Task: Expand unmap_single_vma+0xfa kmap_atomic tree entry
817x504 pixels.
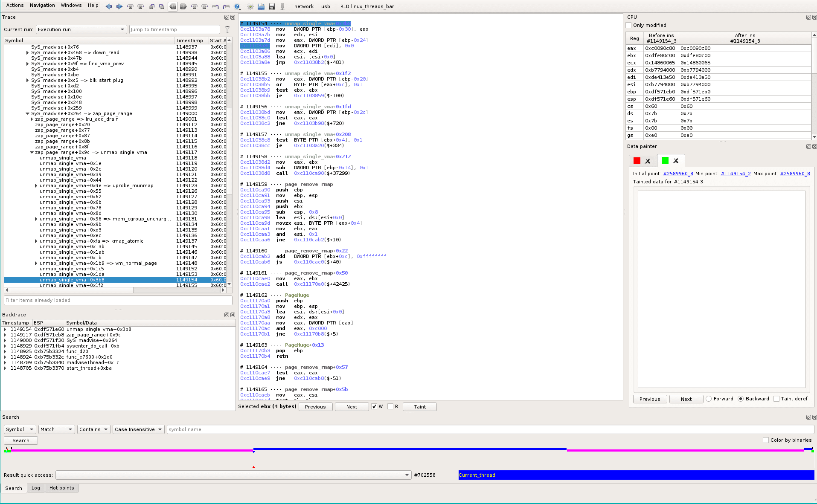Action: tap(36, 241)
